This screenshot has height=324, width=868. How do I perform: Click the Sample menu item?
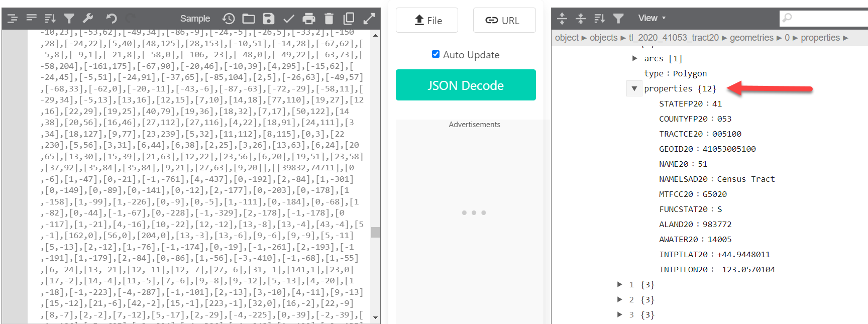pyautogui.click(x=195, y=19)
